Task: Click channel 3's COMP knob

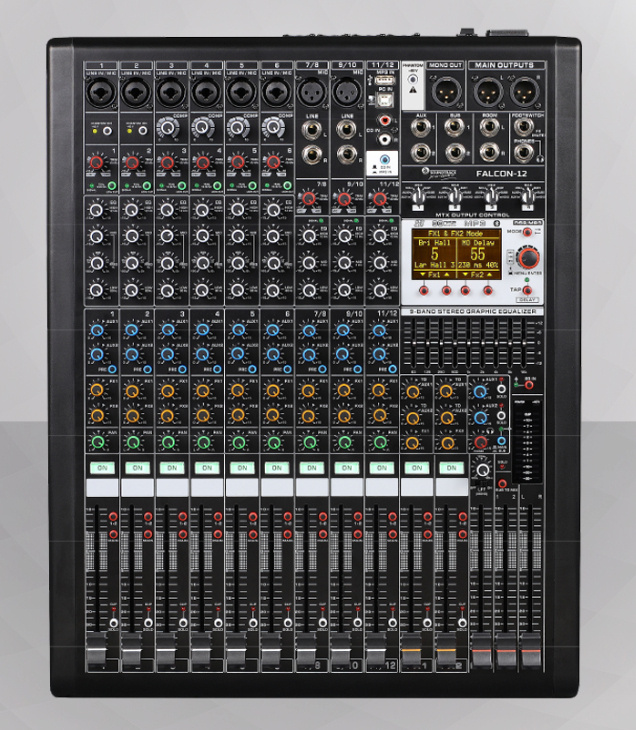Action: point(167,128)
